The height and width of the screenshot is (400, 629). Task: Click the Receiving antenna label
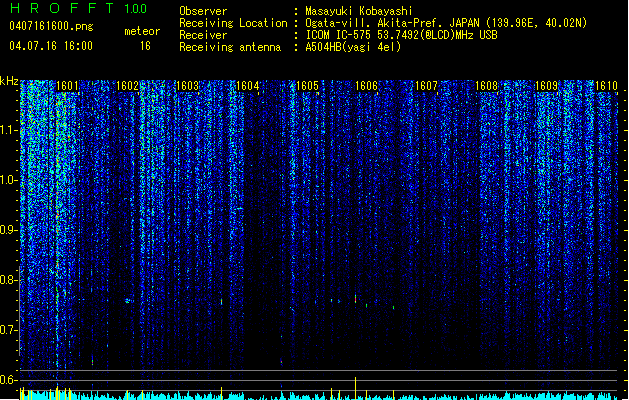point(230,47)
